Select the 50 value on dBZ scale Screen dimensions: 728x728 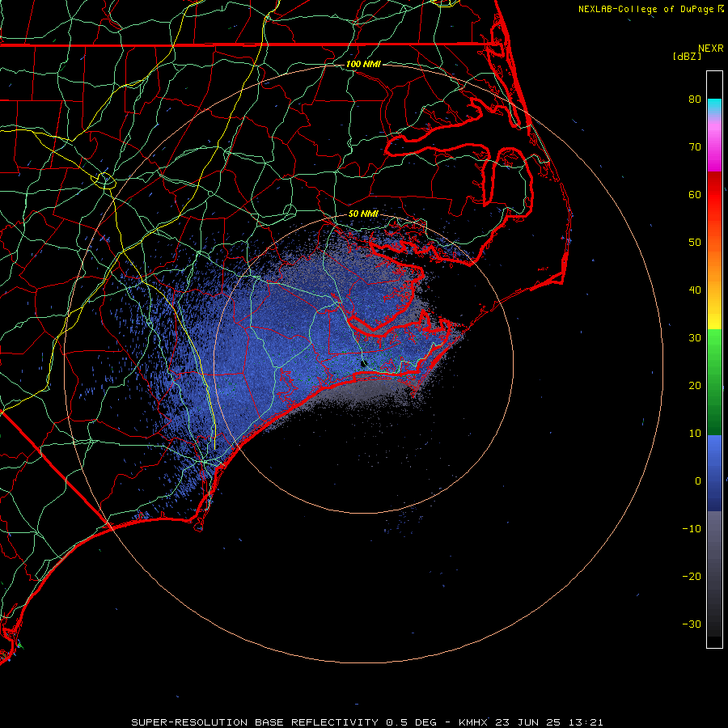pos(695,243)
